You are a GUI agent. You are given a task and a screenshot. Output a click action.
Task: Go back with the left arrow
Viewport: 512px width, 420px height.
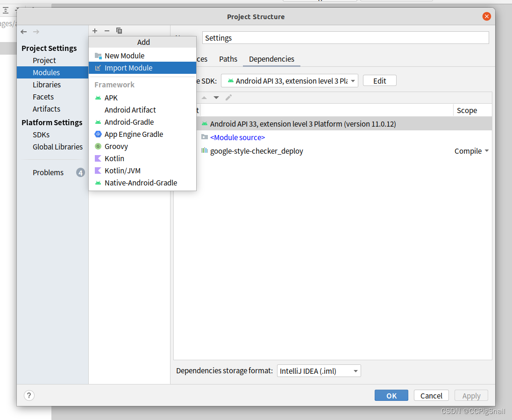coord(23,32)
